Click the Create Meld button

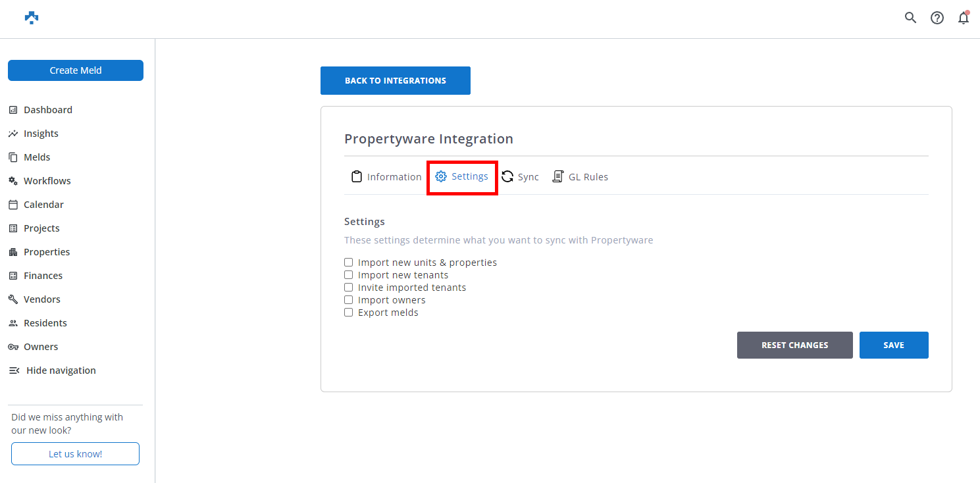pos(76,70)
